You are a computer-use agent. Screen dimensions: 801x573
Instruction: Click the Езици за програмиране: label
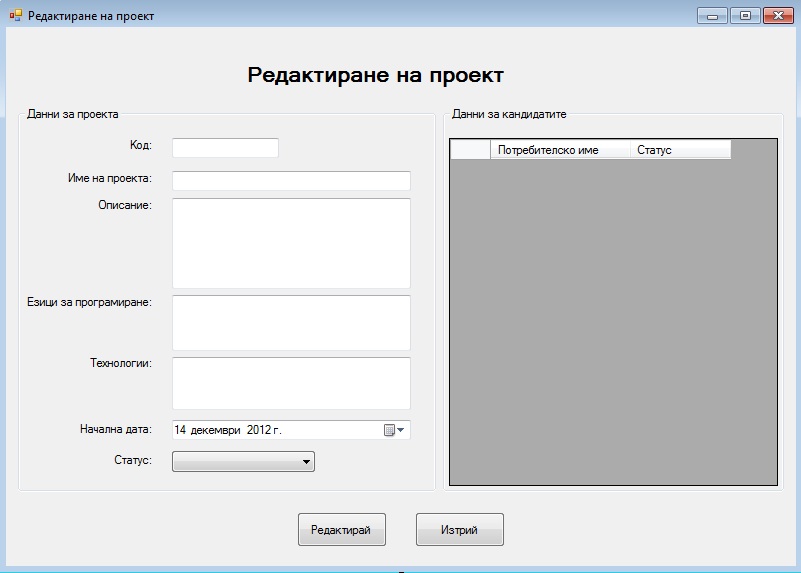coord(89,302)
